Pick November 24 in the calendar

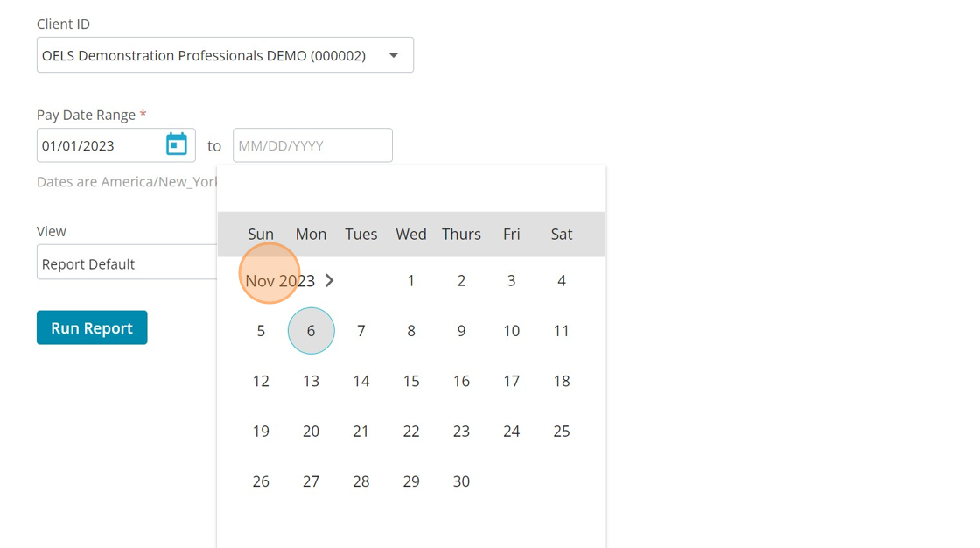coord(512,432)
